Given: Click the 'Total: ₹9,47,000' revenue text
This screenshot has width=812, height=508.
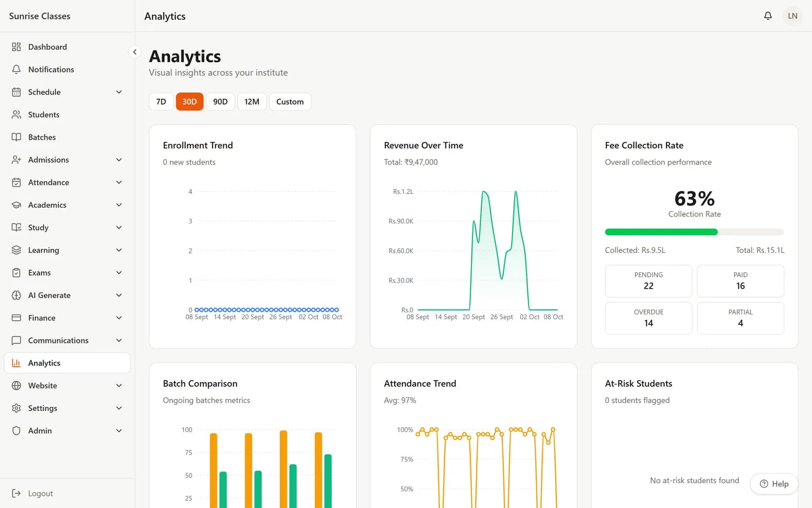Looking at the screenshot, I should [411, 162].
